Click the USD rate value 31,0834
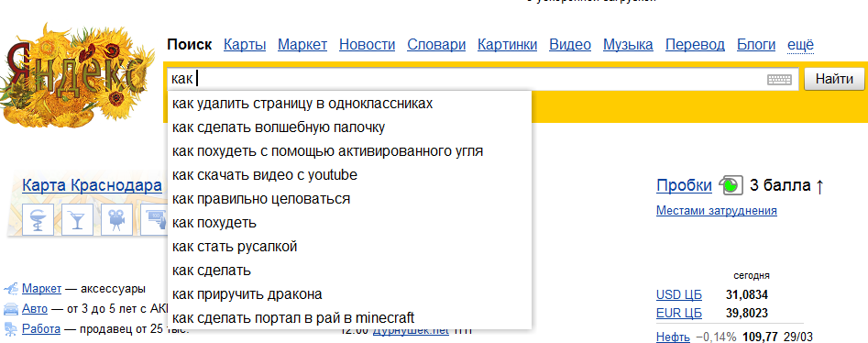This screenshot has width=868, height=343. (x=747, y=294)
